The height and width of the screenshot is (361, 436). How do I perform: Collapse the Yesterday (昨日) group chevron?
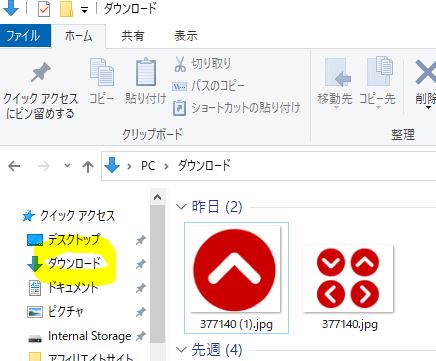pyautogui.click(x=181, y=207)
